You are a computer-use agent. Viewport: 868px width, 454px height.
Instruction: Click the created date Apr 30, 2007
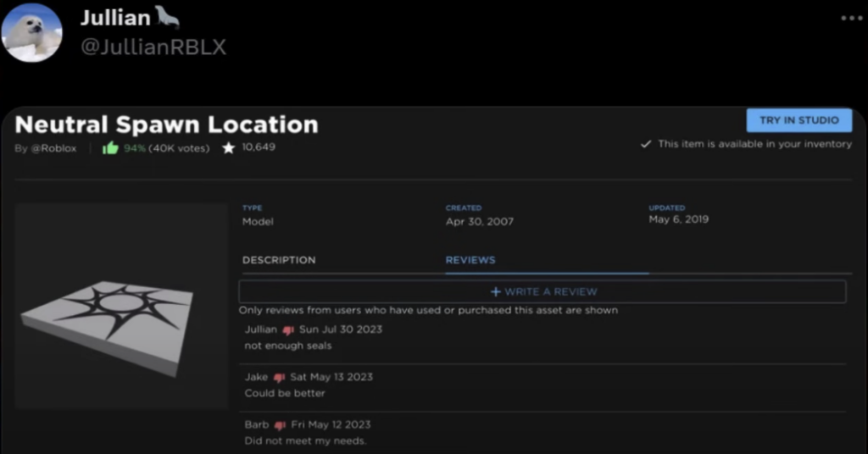click(480, 222)
